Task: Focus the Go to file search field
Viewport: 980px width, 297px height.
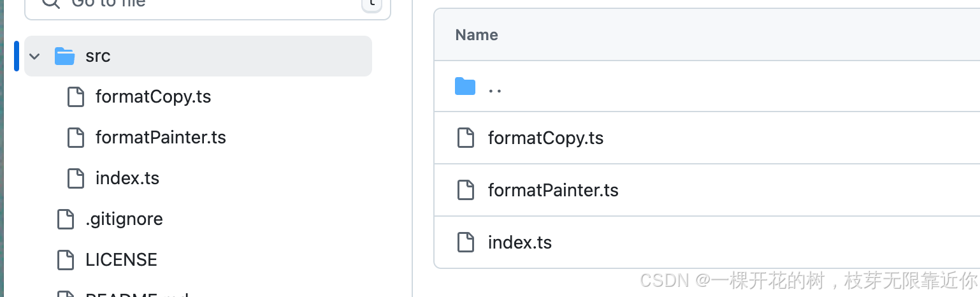Action: (204, 4)
